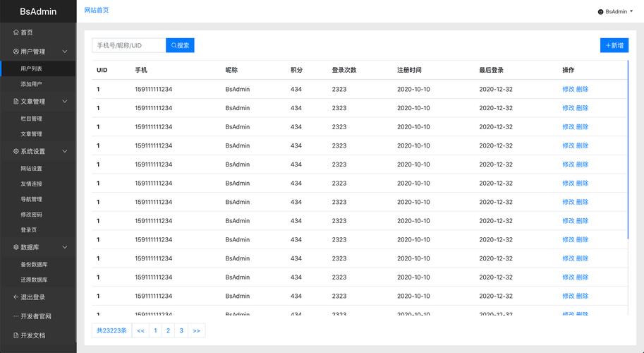Click the 网站首页 breadcrumb link
The height and width of the screenshot is (353, 644).
pos(97,11)
